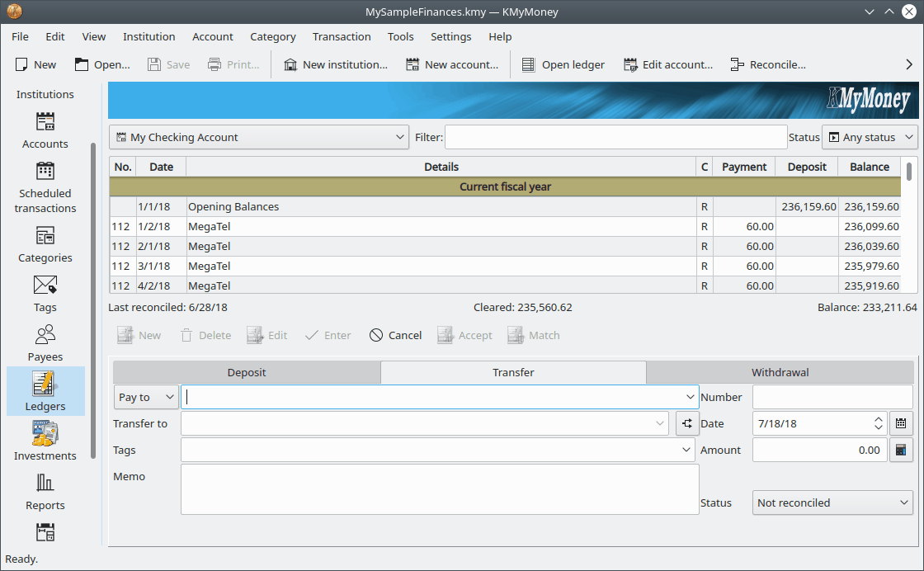Click the Print… toolbar button
Image resolution: width=924 pixels, height=571 pixels.
(x=233, y=65)
